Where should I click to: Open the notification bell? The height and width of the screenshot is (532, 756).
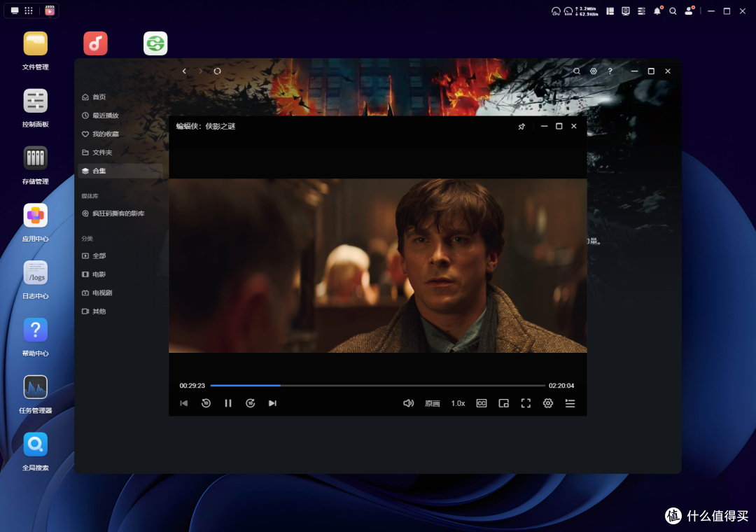[657, 10]
